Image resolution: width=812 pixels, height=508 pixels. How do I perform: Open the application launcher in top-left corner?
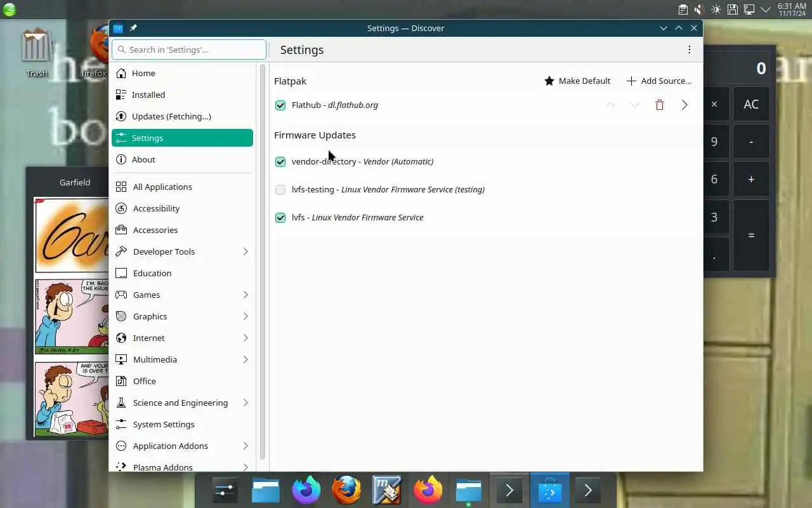pyautogui.click(x=10, y=10)
